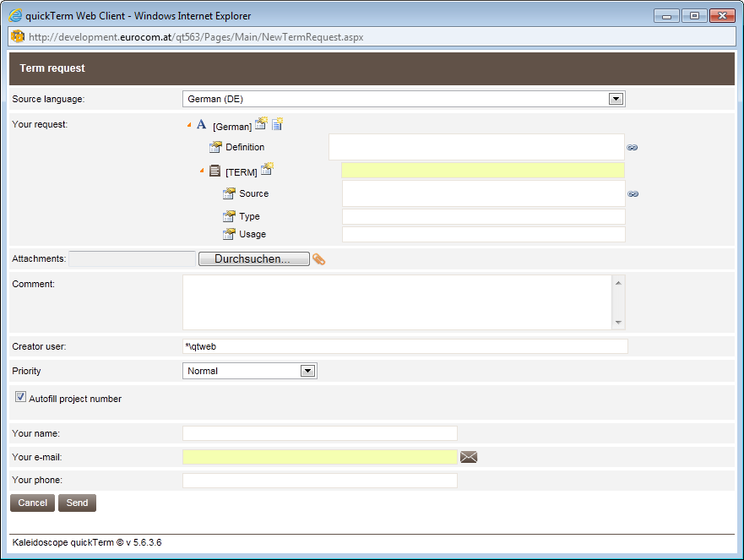744x560 pixels.
Task: Click the Your name input field
Action: (320, 433)
